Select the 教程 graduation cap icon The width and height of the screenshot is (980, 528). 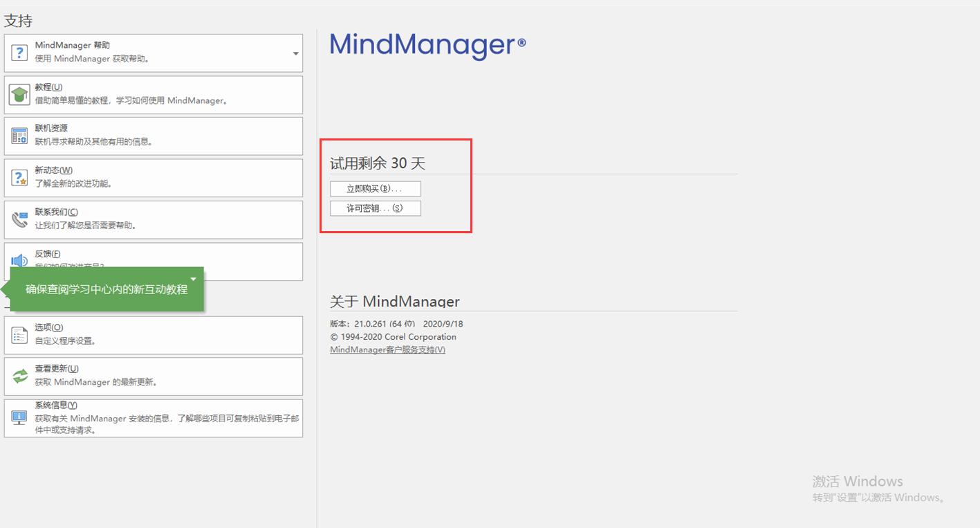click(x=19, y=93)
